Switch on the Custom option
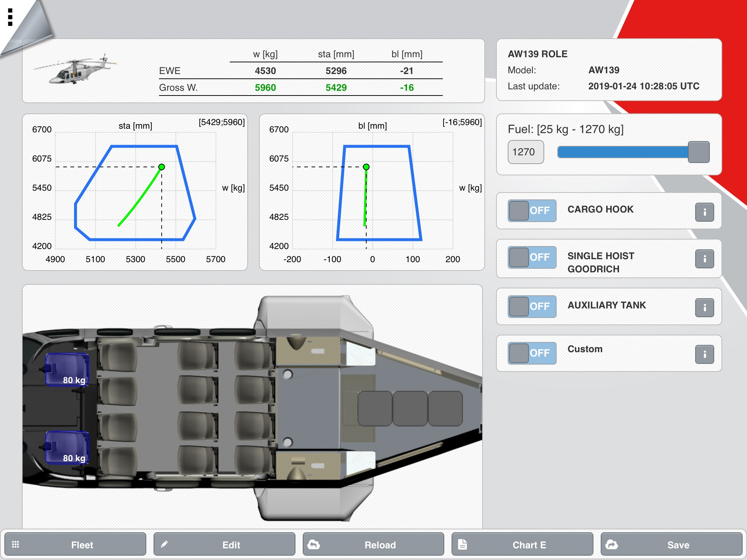This screenshot has height=560, width=747. [532, 353]
